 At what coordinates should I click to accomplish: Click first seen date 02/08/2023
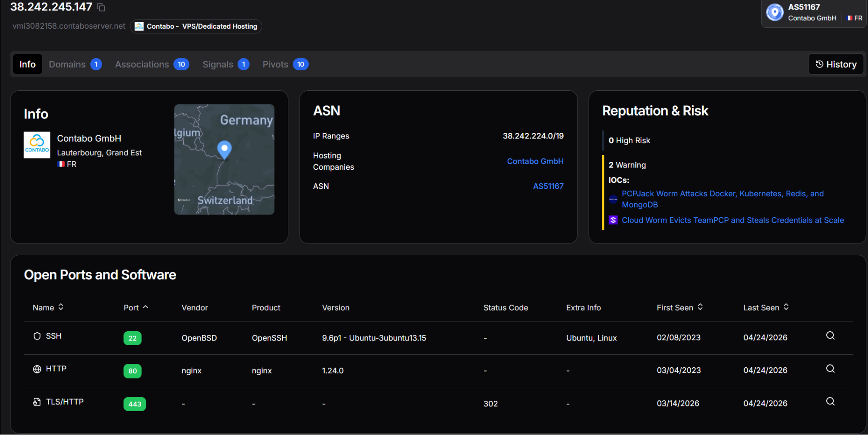[x=678, y=338]
